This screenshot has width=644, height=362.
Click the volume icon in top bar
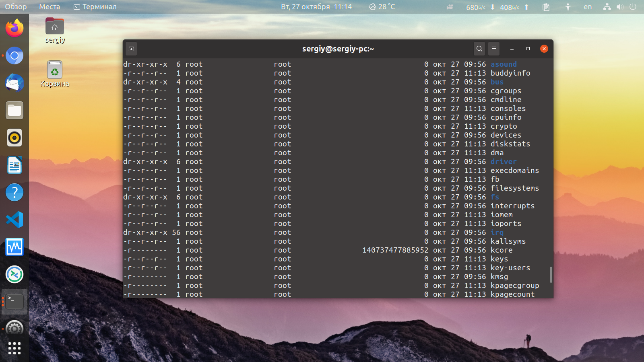point(620,7)
